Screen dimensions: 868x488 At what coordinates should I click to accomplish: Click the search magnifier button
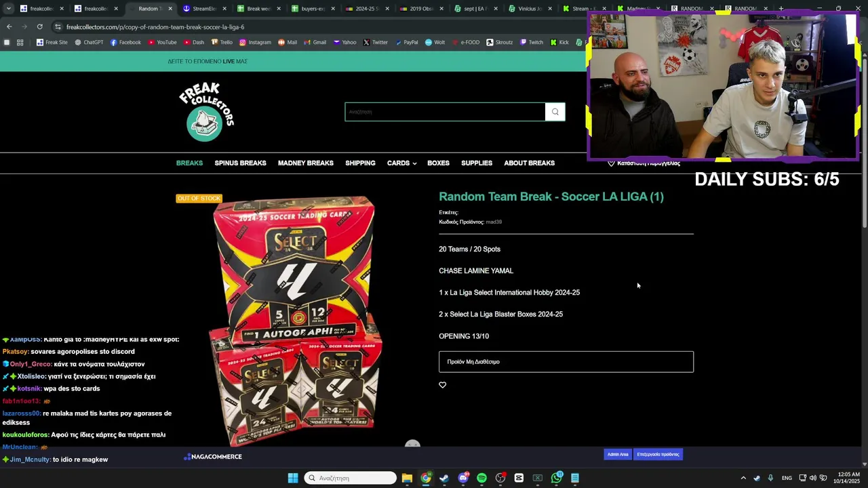pos(555,112)
